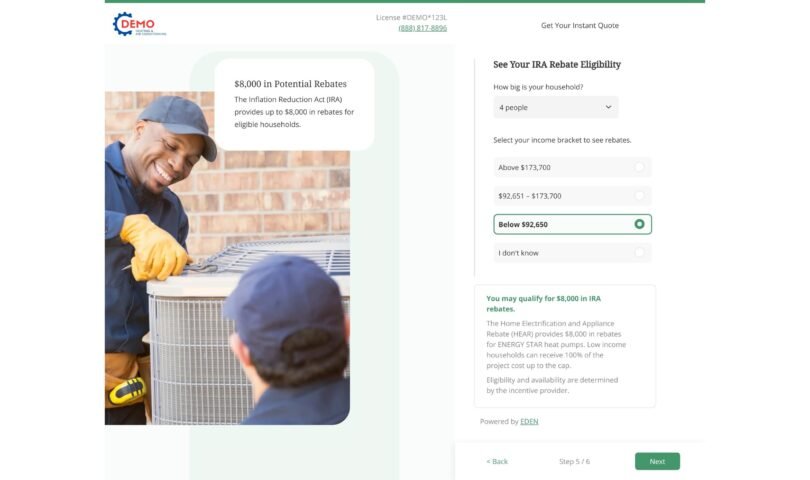Click the green Next button
This screenshot has height=480, width=810.
point(657,461)
